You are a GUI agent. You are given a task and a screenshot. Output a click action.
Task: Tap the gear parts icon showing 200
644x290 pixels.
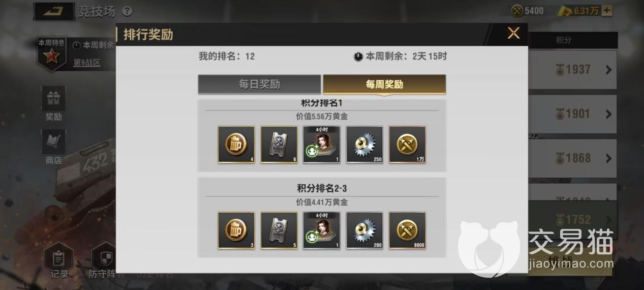(364, 230)
